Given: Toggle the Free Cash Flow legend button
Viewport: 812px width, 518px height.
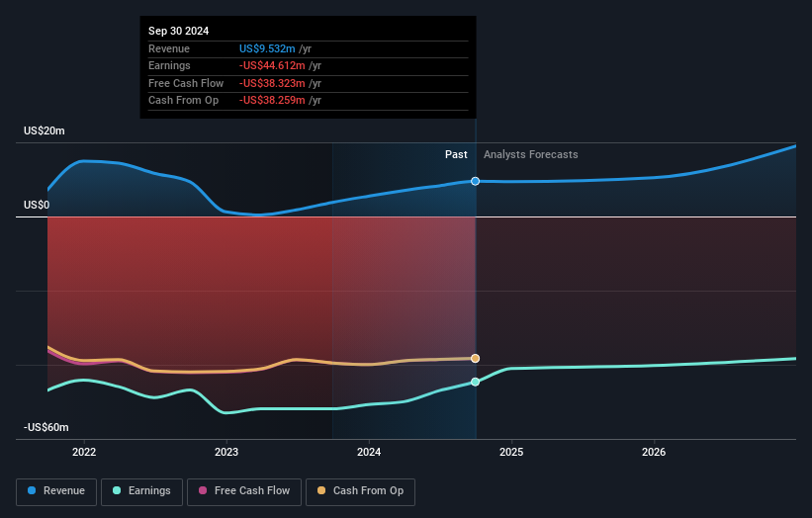Looking at the screenshot, I should (x=244, y=491).
